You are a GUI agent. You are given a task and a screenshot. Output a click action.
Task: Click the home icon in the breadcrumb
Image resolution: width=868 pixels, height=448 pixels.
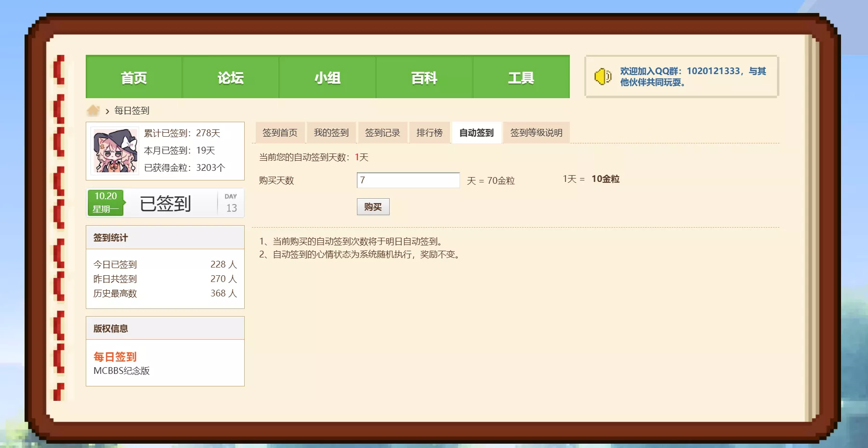(93, 110)
